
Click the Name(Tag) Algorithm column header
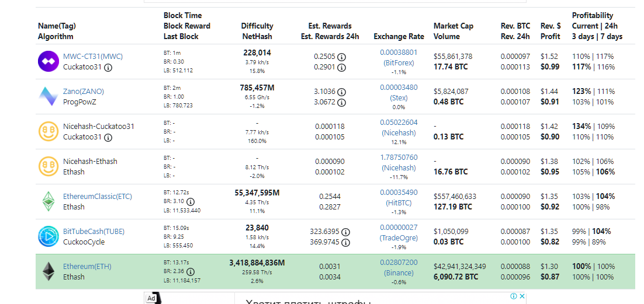57,31
